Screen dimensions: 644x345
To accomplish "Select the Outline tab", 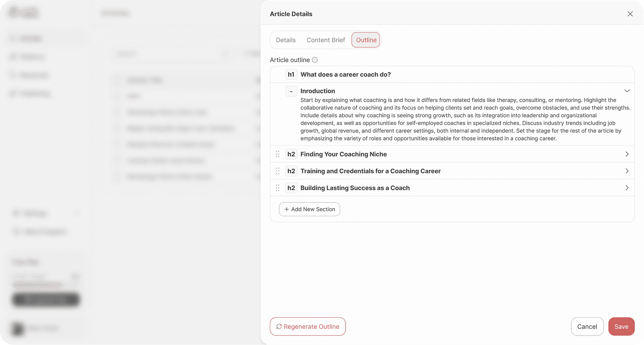I will [x=366, y=40].
